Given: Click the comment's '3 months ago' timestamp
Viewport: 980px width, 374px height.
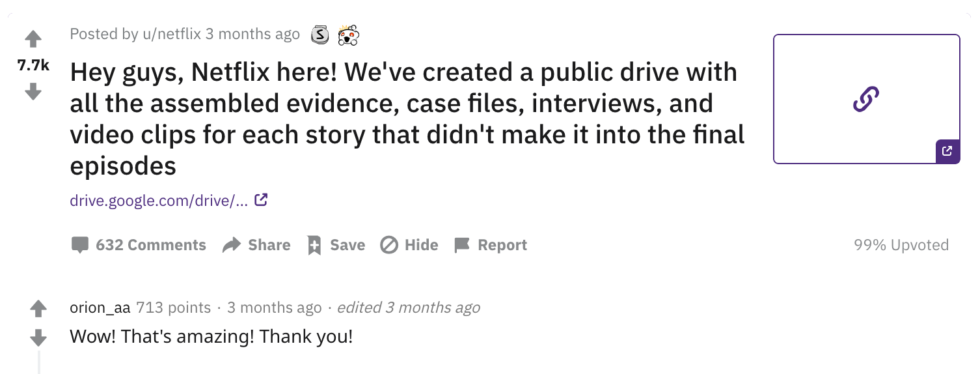Looking at the screenshot, I should pyautogui.click(x=274, y=308).
